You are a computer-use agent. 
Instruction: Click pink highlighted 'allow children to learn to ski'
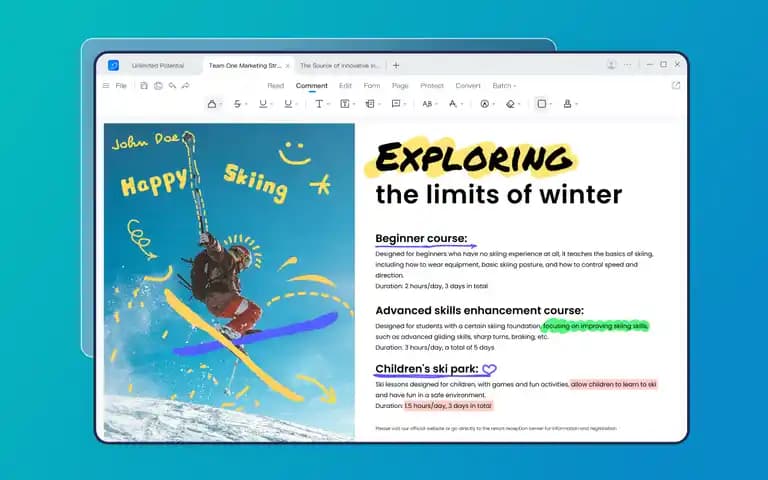pos(613,384)
